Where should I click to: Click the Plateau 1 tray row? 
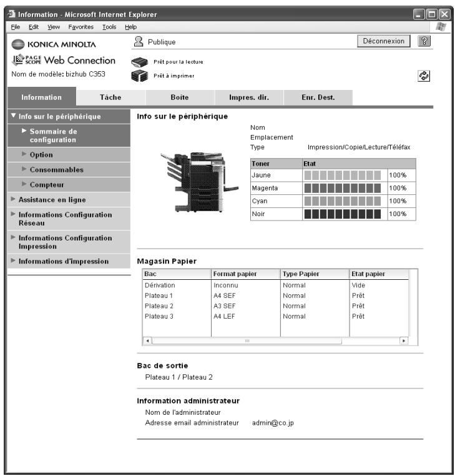pos(276,295)
